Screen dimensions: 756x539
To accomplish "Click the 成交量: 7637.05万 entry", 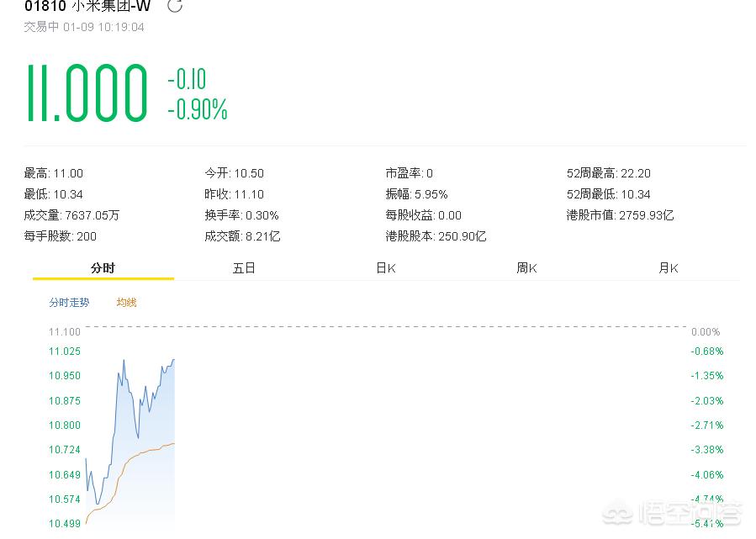I will coord(71,215).
